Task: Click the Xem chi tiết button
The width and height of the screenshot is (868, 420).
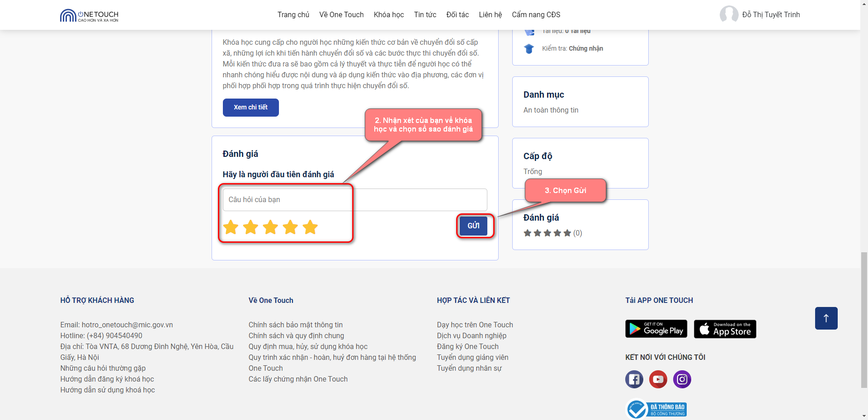Action: 250,108
